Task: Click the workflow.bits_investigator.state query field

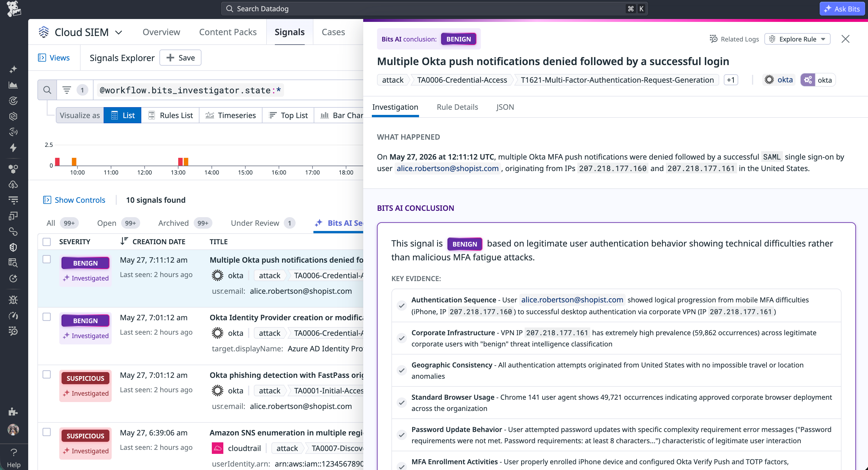Action: [x=191, y=90]
